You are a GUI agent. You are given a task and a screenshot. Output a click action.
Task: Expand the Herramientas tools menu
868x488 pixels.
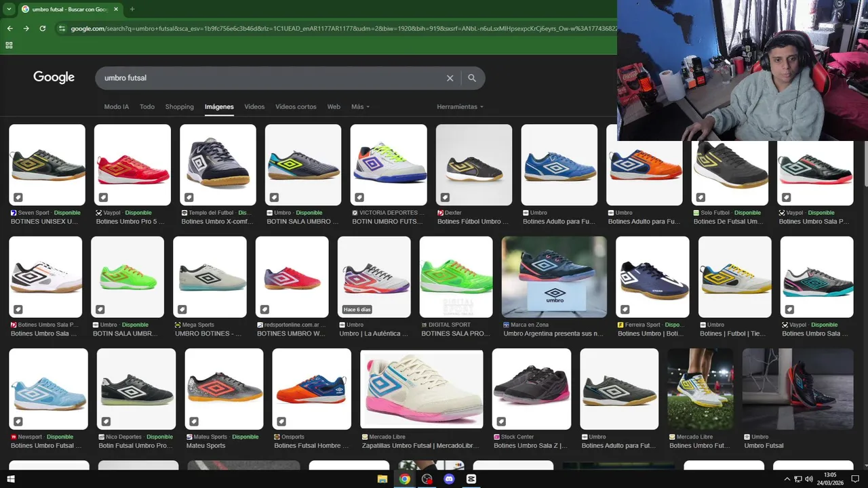460,107
